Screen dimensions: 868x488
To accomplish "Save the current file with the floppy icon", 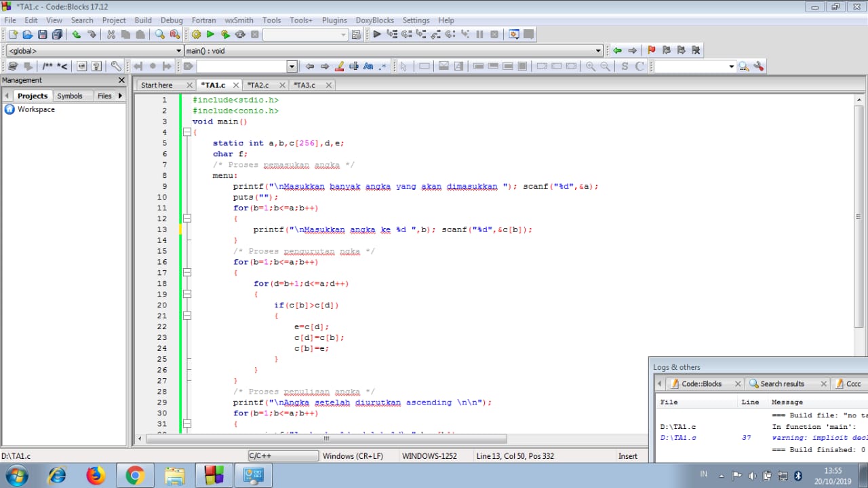I will click(x=43, y=35).
